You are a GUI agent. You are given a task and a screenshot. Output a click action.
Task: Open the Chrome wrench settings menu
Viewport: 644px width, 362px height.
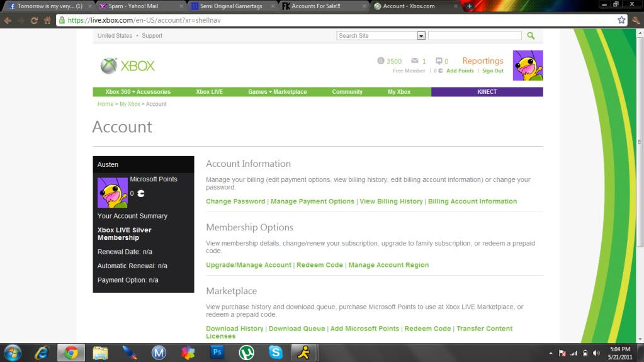(636, 20)
